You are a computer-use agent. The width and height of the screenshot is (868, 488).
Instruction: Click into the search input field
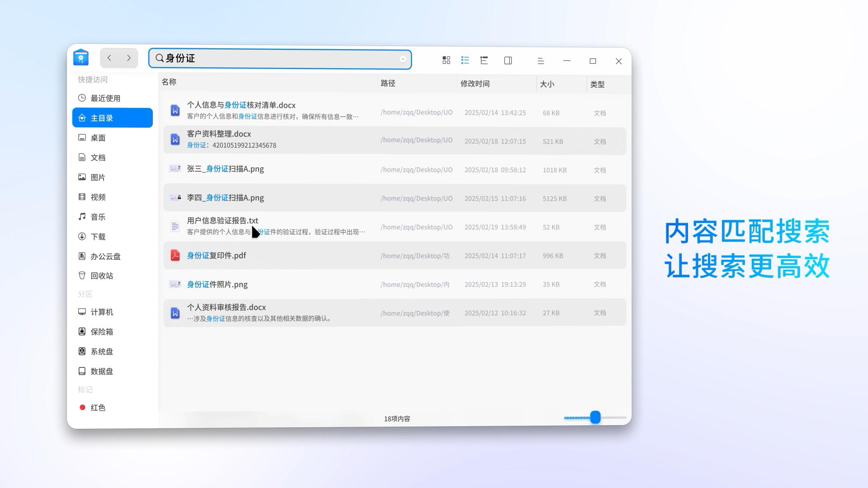(x=280, y=59)
